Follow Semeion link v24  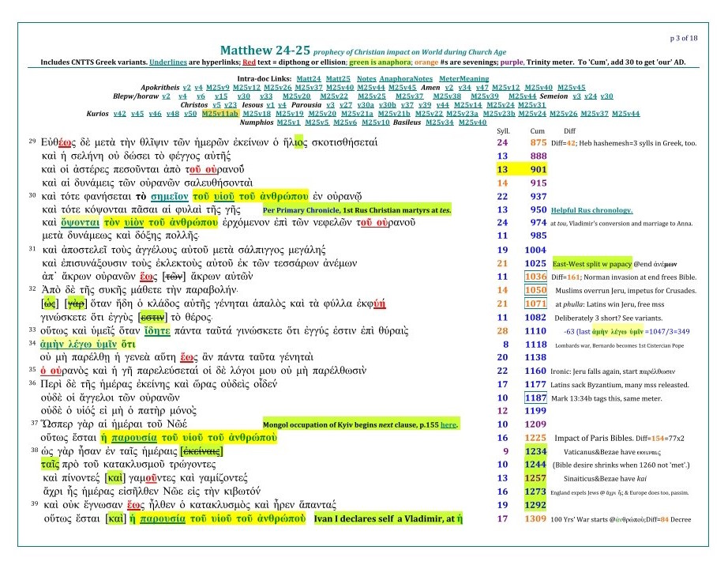591,96
